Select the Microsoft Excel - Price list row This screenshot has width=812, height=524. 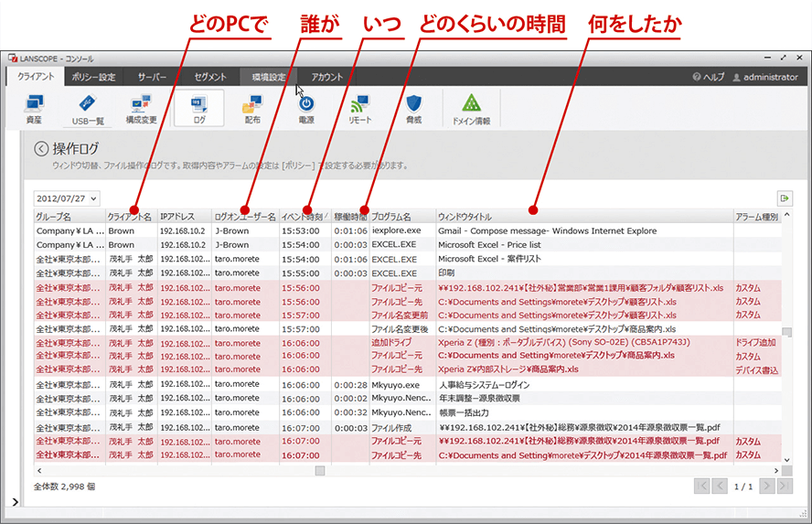click(x=408, y=245)
